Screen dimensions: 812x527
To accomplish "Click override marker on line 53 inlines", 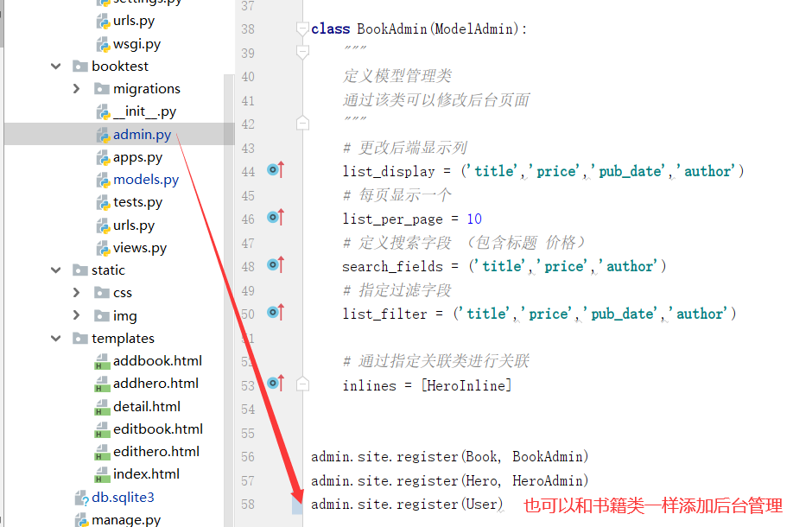I will click(x=276, y=383).
